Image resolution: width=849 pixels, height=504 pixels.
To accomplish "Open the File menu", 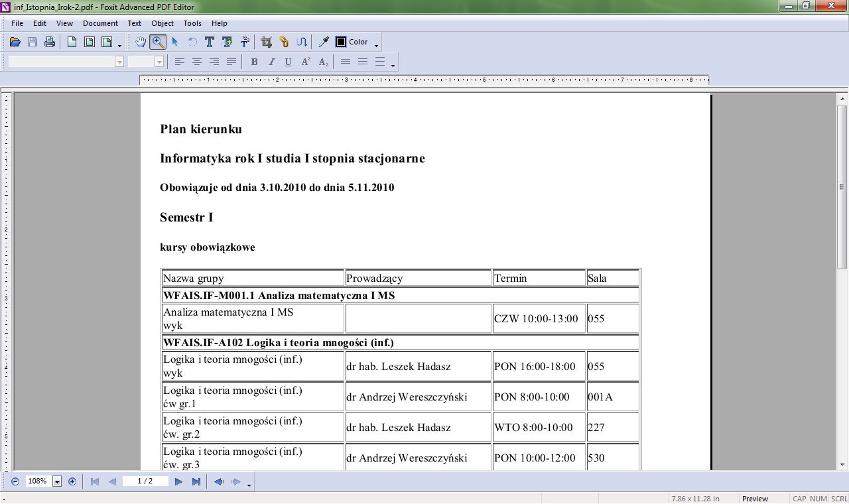I will coord(17,23).
